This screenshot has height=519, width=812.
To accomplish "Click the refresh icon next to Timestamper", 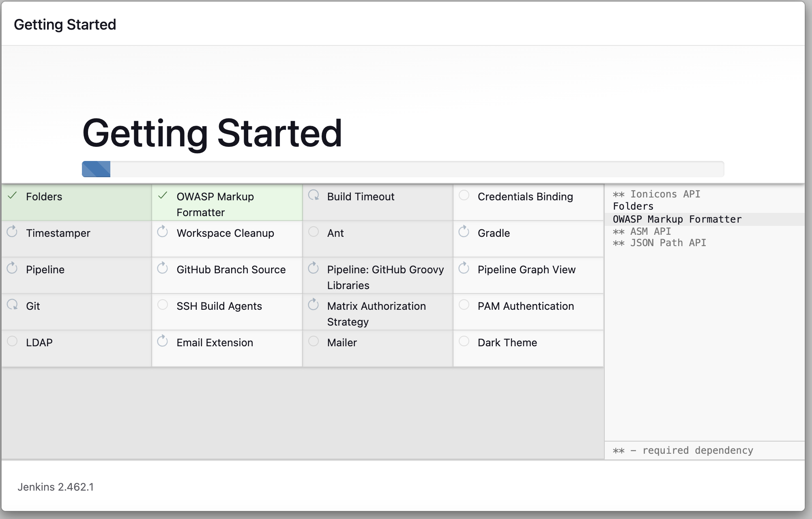I will tap(12, 232).
